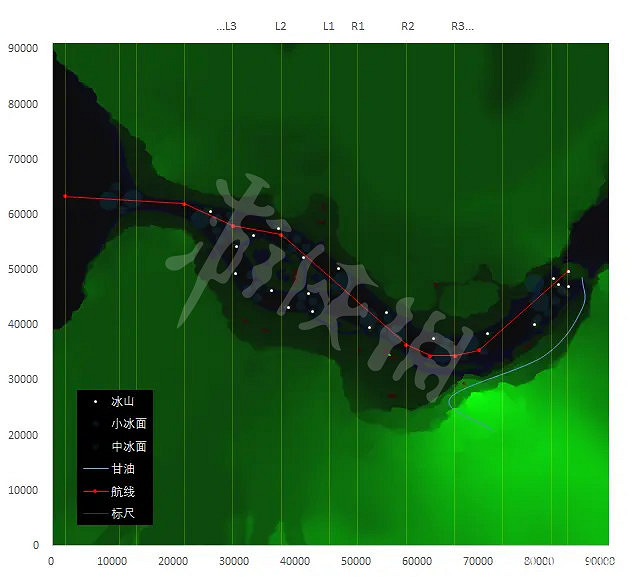Image resolution: width=640 pixels, height=577 pixels.
Task: Click the L3 column label at top
Action: coord(227,26)
